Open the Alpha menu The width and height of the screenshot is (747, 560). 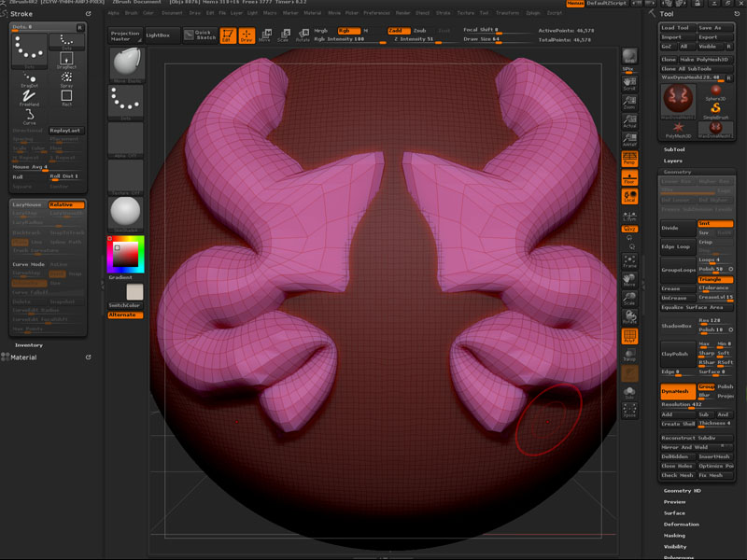click(x=113, y=13)
